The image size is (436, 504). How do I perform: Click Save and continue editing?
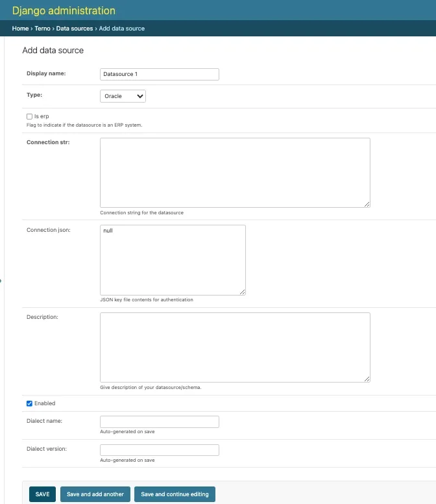(175, 494)
